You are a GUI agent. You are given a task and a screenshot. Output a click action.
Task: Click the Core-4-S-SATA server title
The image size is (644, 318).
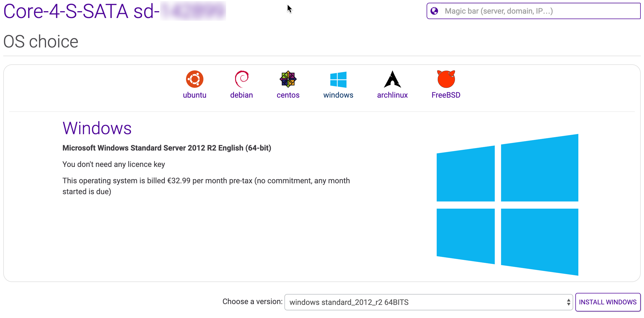point(81,11)
